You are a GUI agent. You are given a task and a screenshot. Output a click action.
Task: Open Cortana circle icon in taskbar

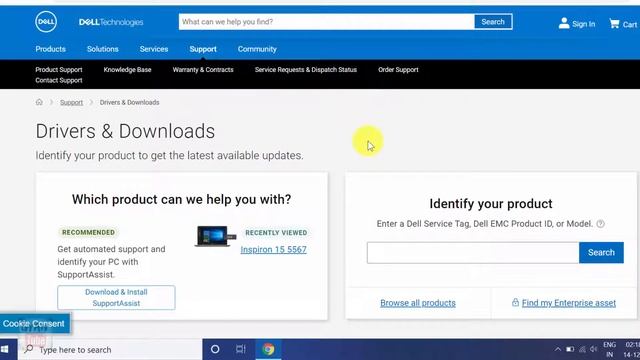tap(215, 349)
